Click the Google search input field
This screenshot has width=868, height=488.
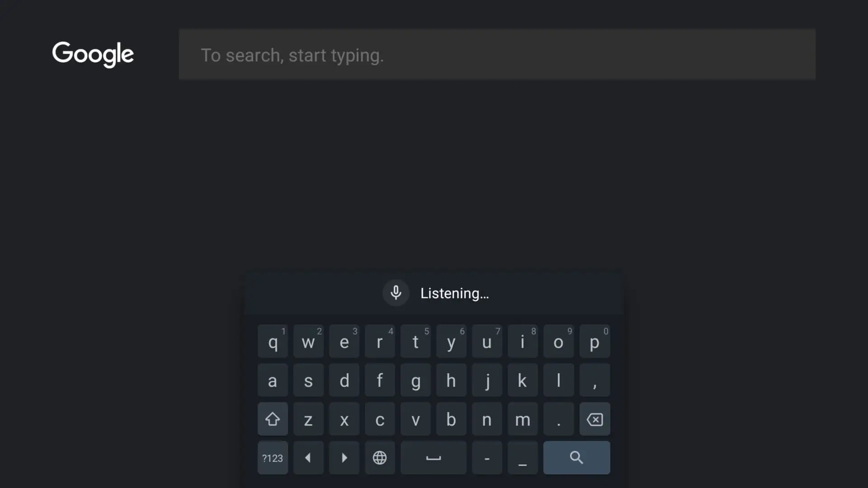[x=497, y=54]
